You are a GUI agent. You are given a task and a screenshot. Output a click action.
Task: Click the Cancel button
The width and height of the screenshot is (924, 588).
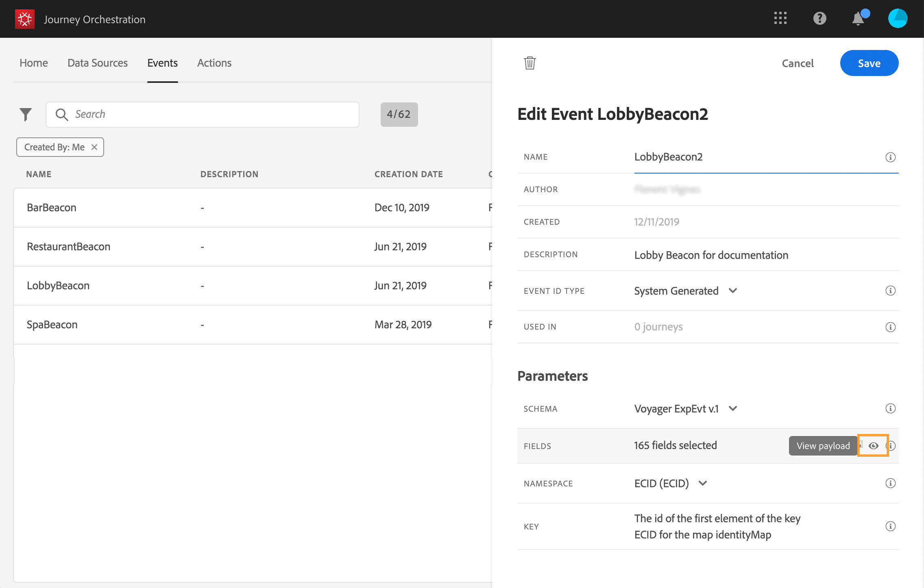pyautogui.click(x=798, y=63)
